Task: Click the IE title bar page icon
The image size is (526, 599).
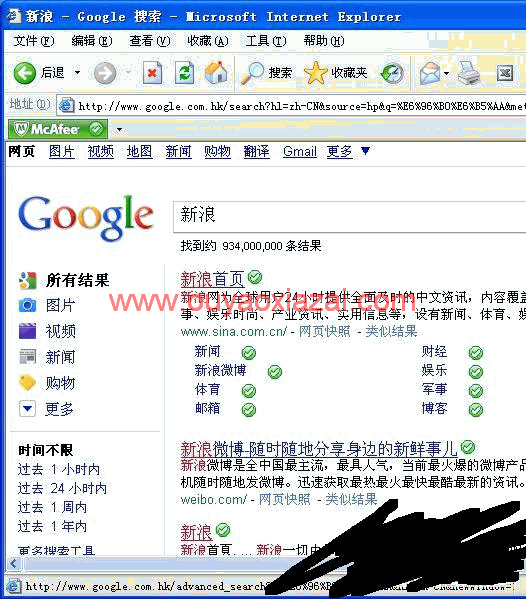Action: [14, 16]
